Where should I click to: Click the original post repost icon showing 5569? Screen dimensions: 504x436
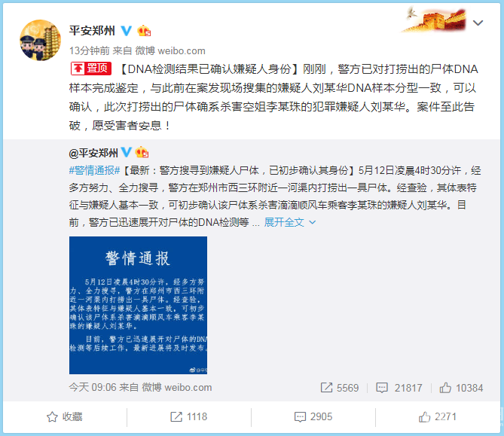[340, 388]
